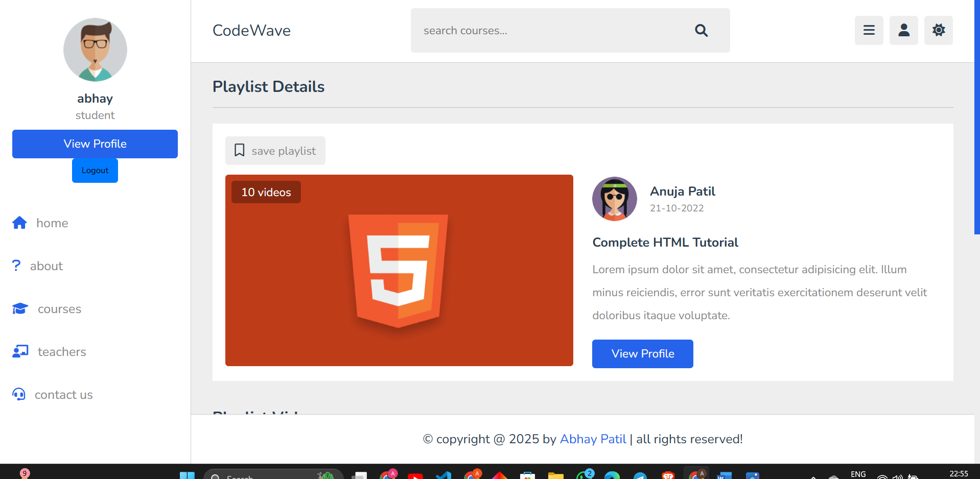Go to the courses menu item
The width and height of the screenshot is (980, 479).
(59, 309)
